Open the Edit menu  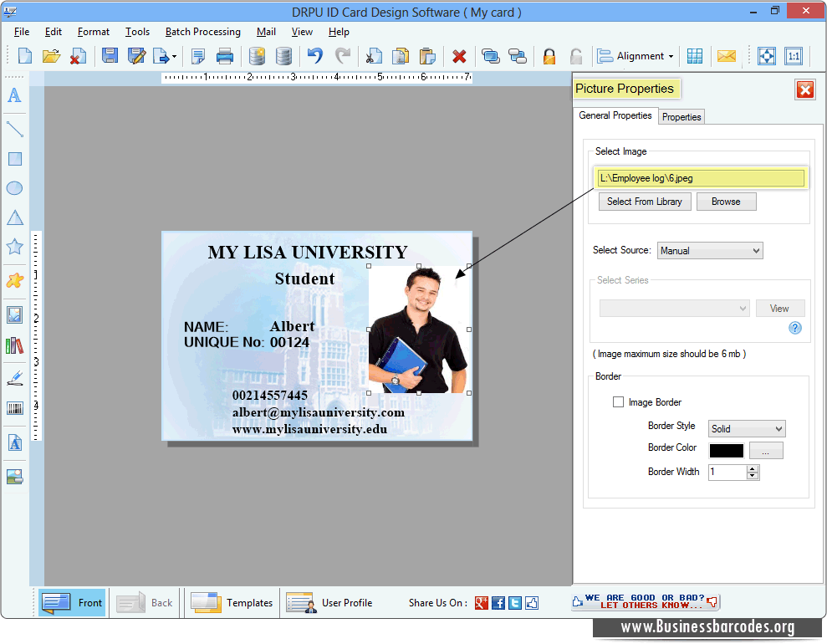click(x=54, y=32)
